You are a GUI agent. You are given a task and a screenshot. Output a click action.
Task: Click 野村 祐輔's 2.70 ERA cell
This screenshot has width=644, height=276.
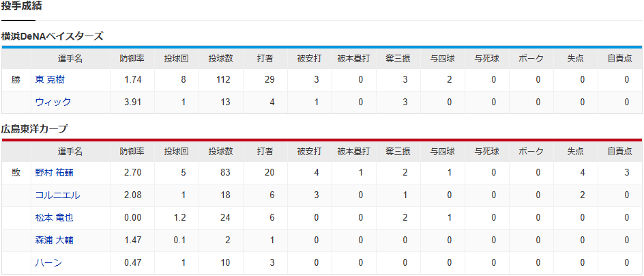pos(133,173)
